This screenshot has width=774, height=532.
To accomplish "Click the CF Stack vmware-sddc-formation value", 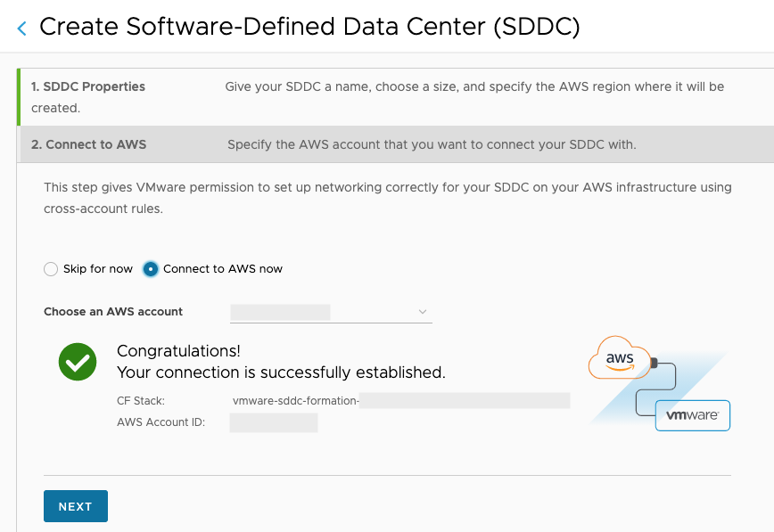I will 295,401.
